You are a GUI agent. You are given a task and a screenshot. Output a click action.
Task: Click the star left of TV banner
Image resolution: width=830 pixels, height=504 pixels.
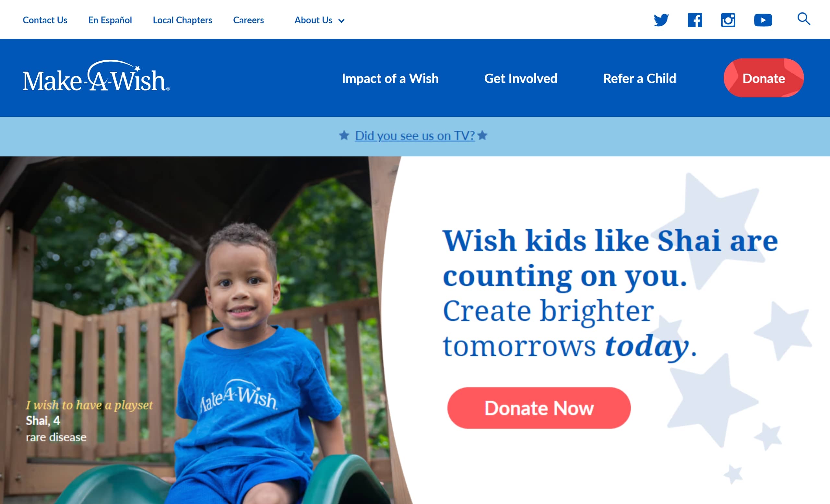point(344,136)
